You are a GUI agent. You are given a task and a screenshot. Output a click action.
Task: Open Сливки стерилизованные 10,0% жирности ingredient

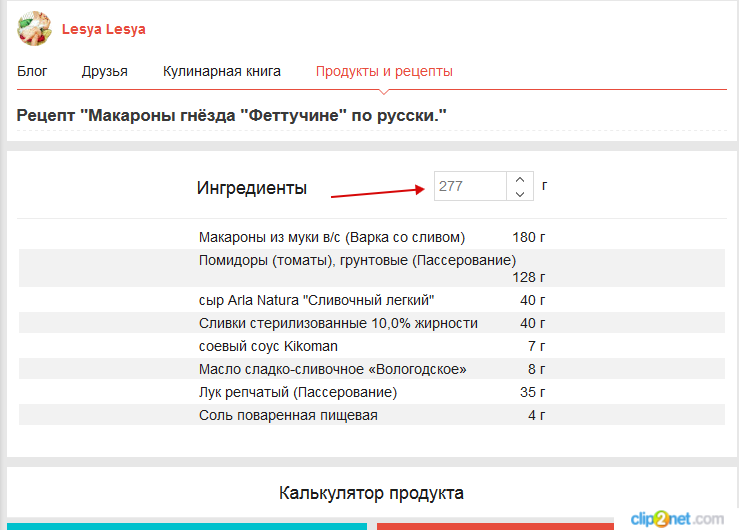[x=338, y=323]
